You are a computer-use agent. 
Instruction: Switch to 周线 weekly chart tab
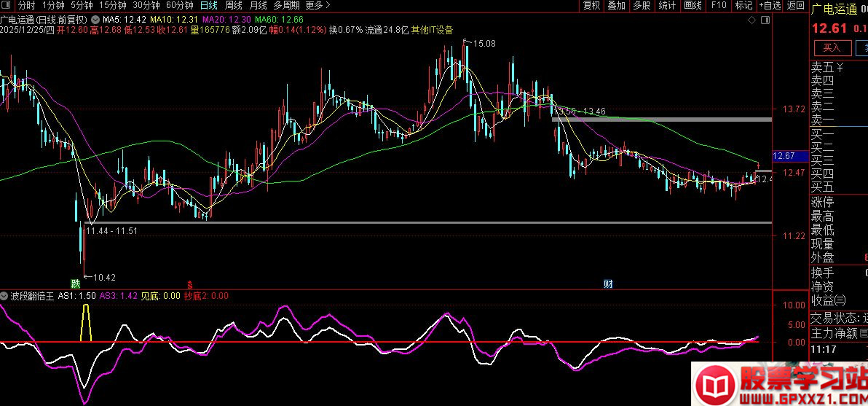tap(234, 6)
